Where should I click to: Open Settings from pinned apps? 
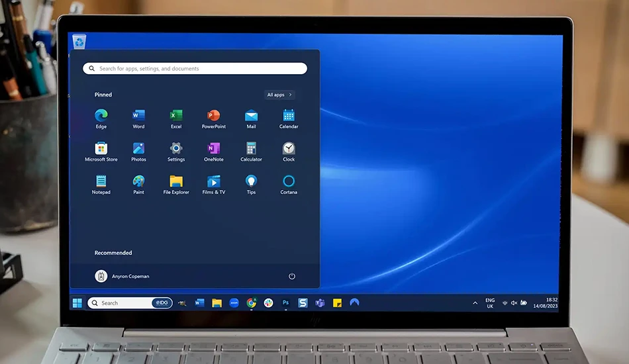pos(176,152)
